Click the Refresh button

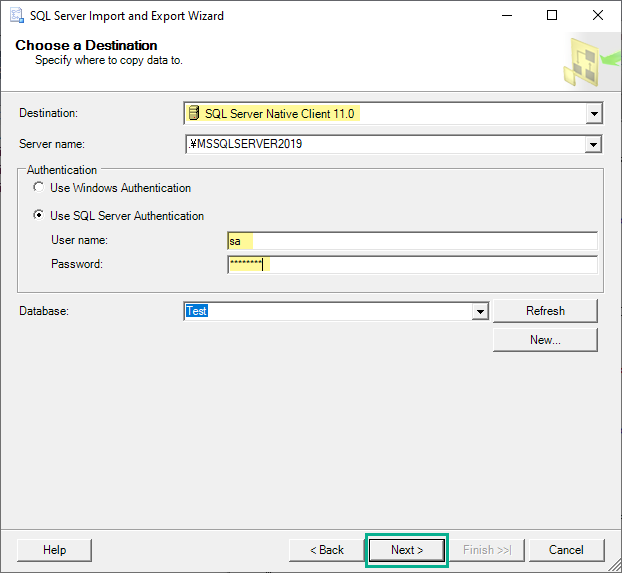click(x=545, y=311)
